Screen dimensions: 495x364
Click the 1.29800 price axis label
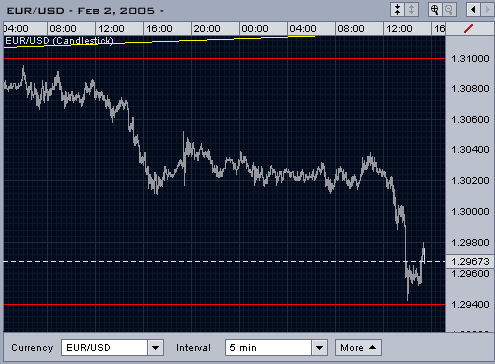pyautogui.click(x=470, y=242)
